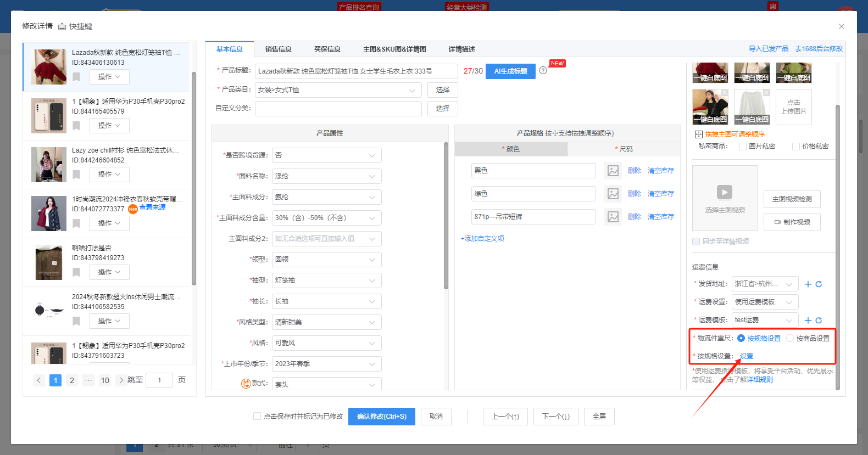Click the plus icon next to 发货地址

(808, 284)
